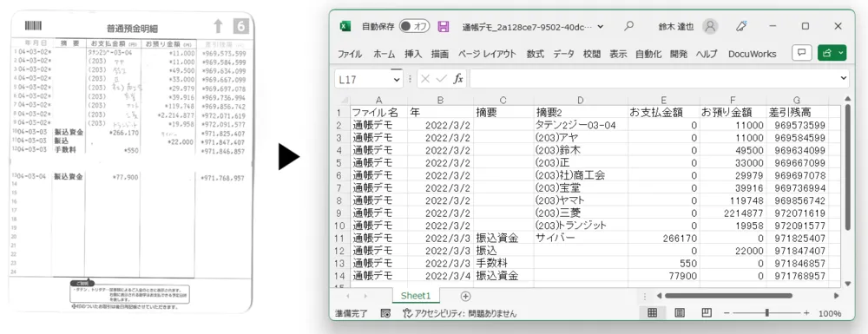Switch to ページ レイアウト tab
868x334 pixels.
[487, 54]
